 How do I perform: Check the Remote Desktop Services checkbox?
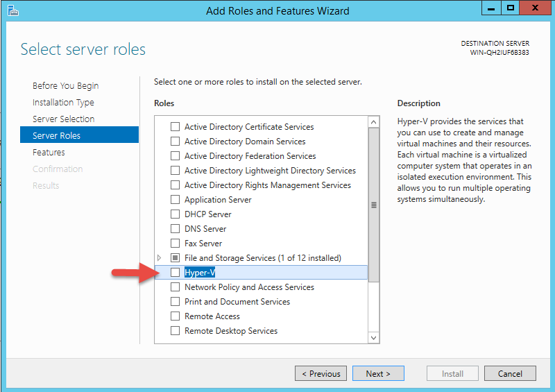pyautogui.click(x=175, y=331)
